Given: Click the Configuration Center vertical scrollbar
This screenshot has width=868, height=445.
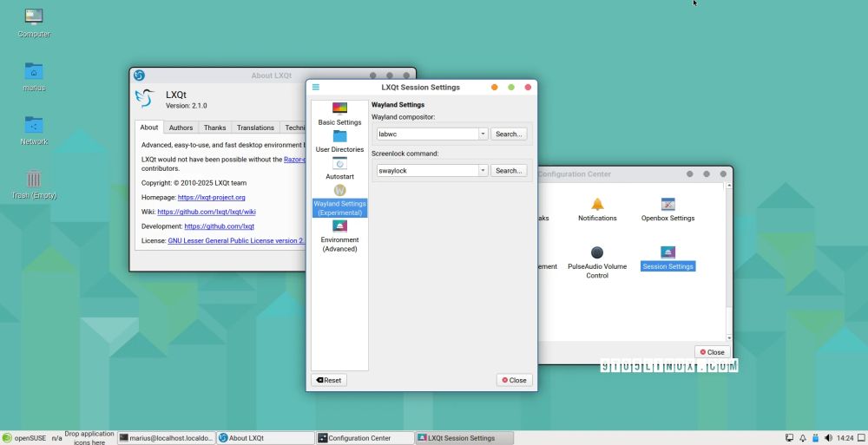Looking at the screenshot, I should tap(729, 261).
